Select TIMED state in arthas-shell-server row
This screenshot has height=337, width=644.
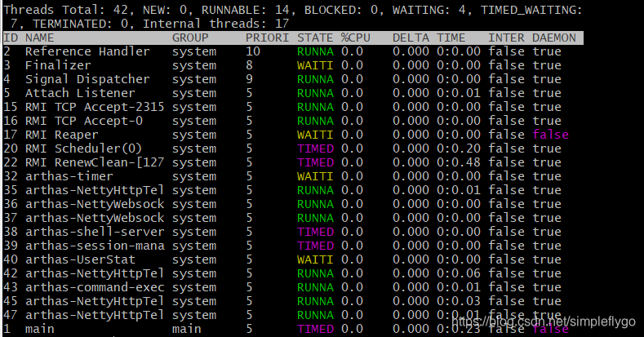315,232
